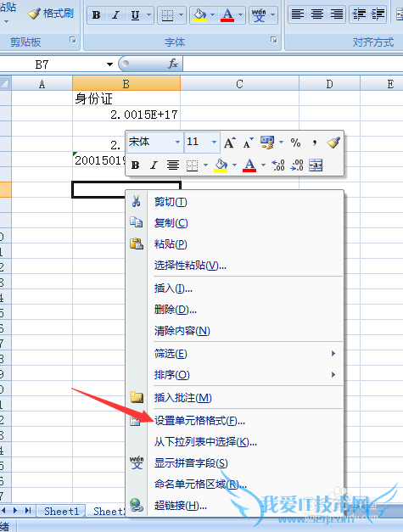Grow font size in the mini toolbar
The width and height of the screenshot is (403, 532).
pos(230,143)
